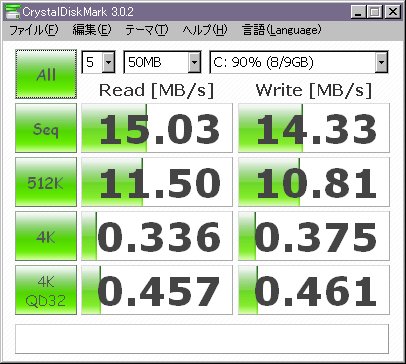Screen dimensions: 406x364
Task: Select the 4K read result 0.336
Action: coord(157,236)
